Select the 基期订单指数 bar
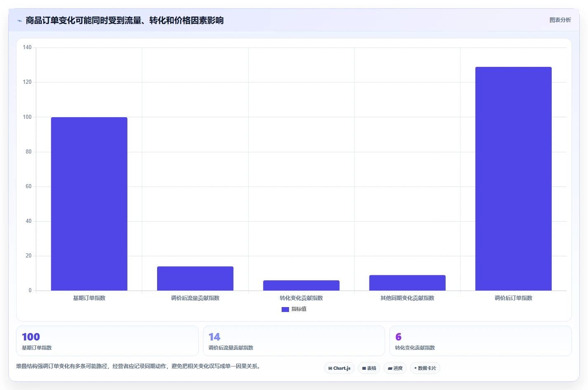Image resolution: width=588 pixels, height=390 pixels. click(x=89, y=204)
